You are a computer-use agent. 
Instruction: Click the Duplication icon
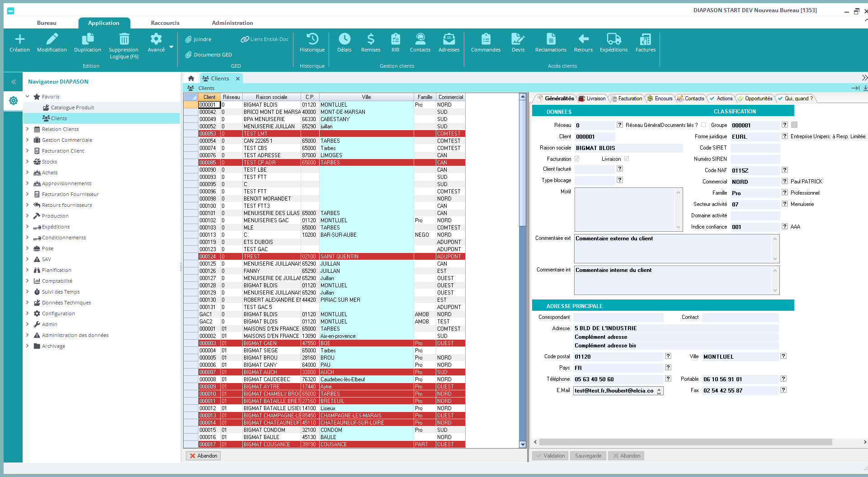click(x=87, y=39)
